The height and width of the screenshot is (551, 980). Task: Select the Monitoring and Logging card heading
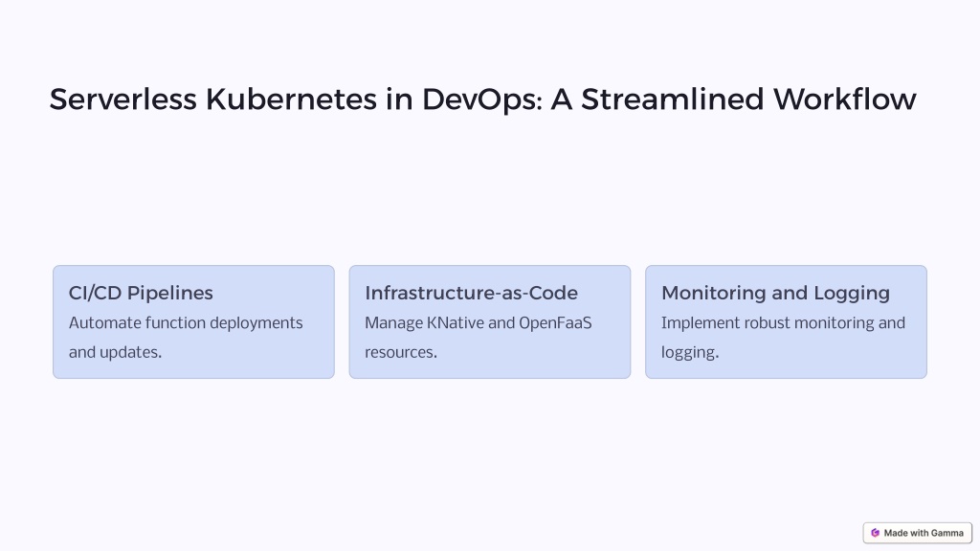tap(775, 293)
